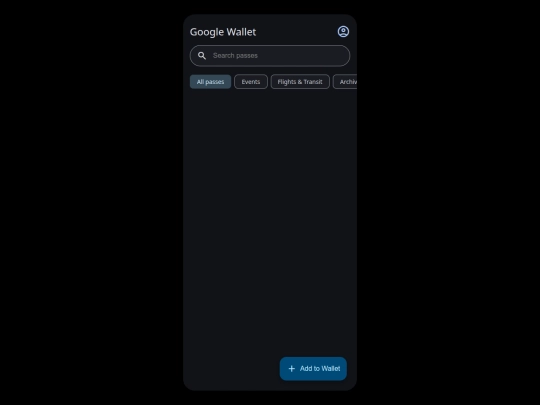Image resolution: width=540 pixels, height=405 pixels.
Task: Click the magnifier search icon
Action: (202, 56)
